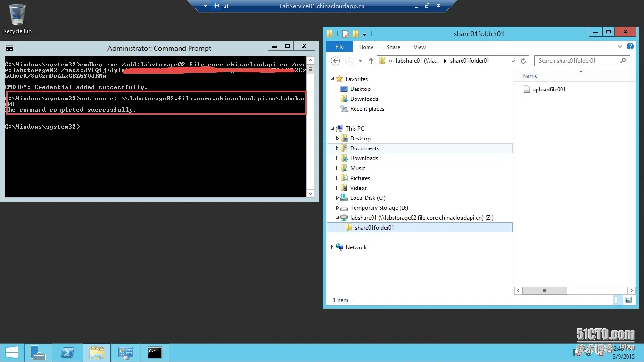Image resolution: width=644 pixels, height=362 pixels.
Task: Click Forward navigation arrow in Explorer
Action: point(349,61)
